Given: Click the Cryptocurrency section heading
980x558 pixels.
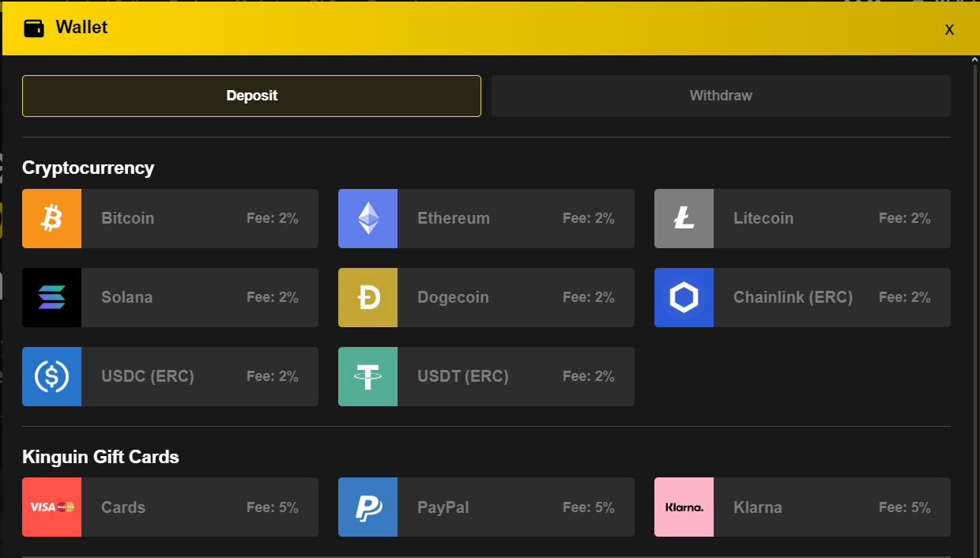Looking at the screenshot, I should point(89,168).
